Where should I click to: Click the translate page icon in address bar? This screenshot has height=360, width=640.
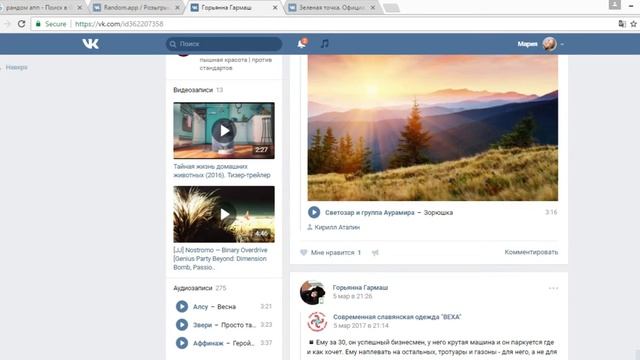tap(622, 24)
